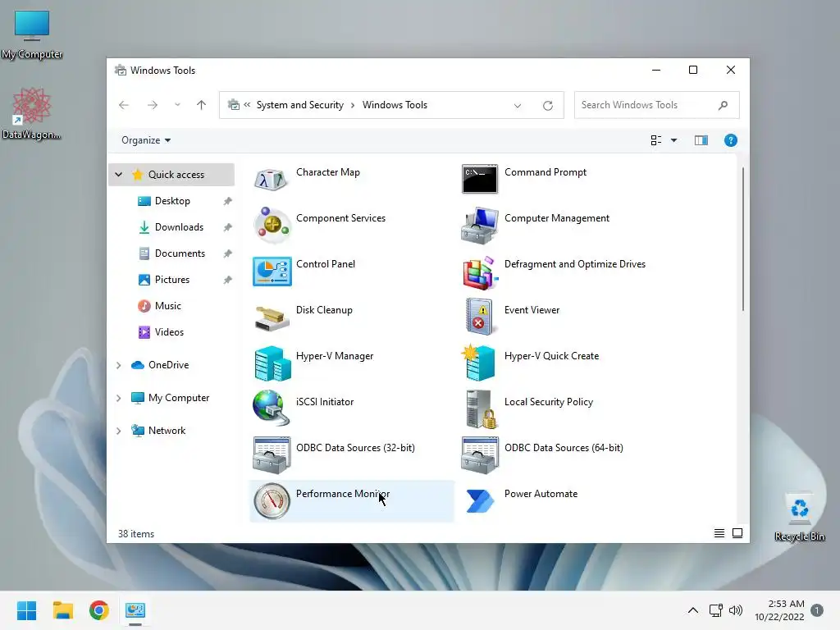Open the Organize dropdown menu

pyautogui.click(x=146, y=140)
